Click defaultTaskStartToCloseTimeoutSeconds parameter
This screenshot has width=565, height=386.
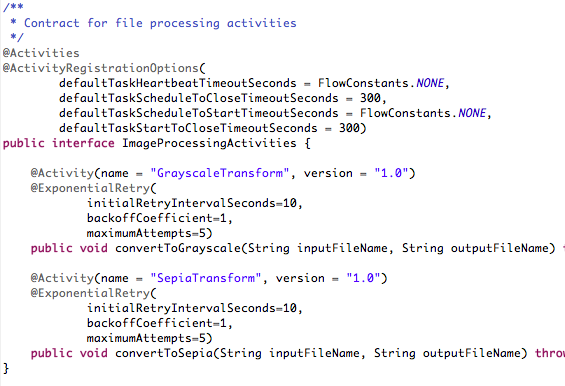click(x=188, y=128)
